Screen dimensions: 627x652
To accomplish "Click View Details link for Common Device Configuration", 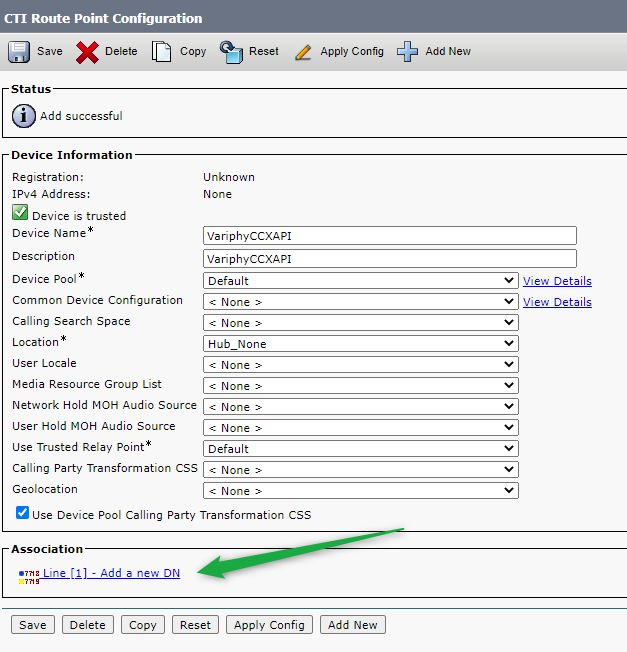I will click(x=557, y=302).
